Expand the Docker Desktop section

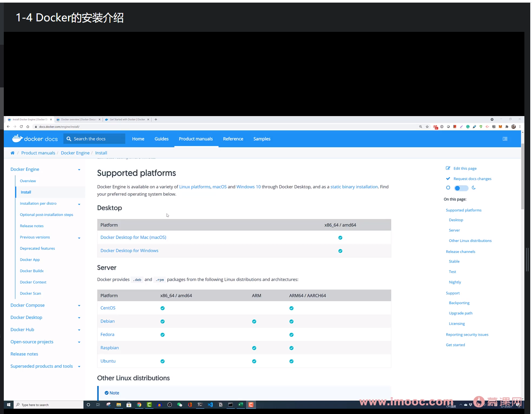79,318
